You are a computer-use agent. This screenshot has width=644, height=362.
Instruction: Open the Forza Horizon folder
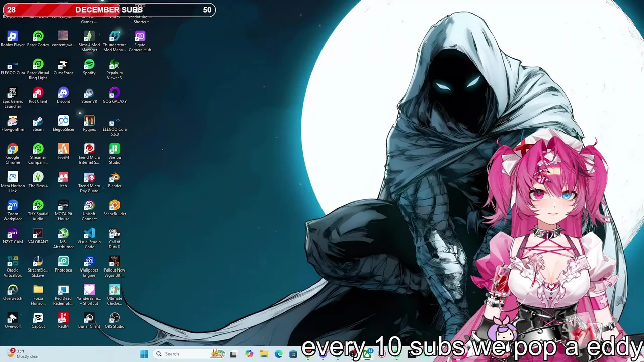pyautogui.click(x=38, y=295)
